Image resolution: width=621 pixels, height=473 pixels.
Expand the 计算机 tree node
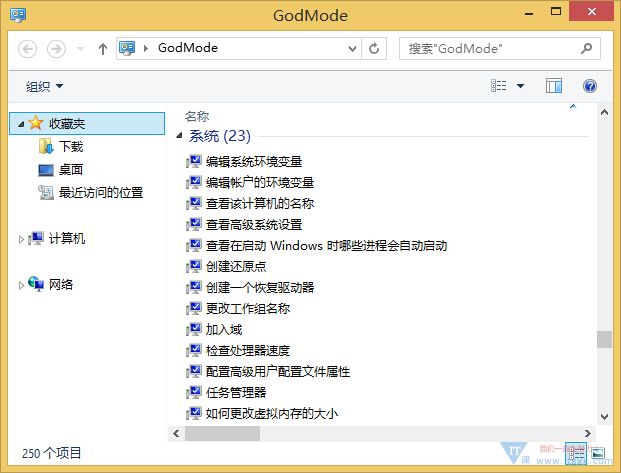21,239
